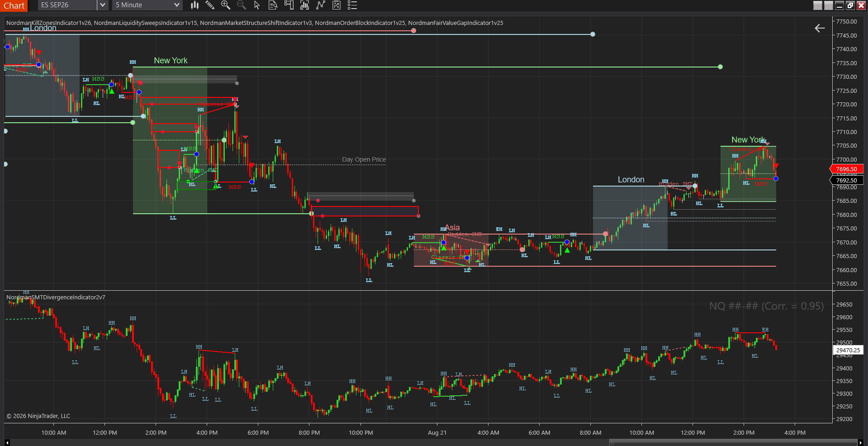
Task: Minimize the chart window
Action: 840,5
